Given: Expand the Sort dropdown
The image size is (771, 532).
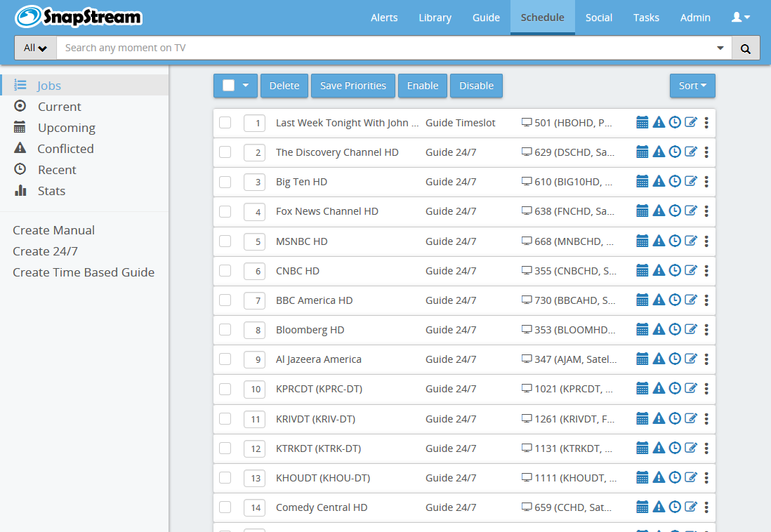Looking at the screenshot, I should 692,86.
